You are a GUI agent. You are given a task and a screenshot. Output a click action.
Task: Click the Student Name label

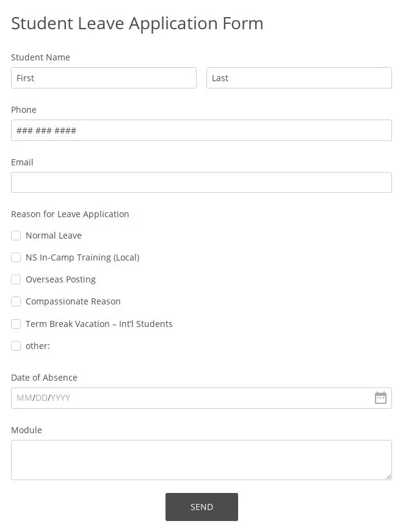[40, 57]
